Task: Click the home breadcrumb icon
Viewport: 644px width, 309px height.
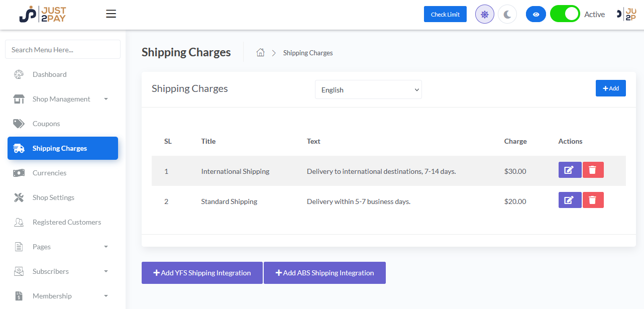Action: point(260,53)
